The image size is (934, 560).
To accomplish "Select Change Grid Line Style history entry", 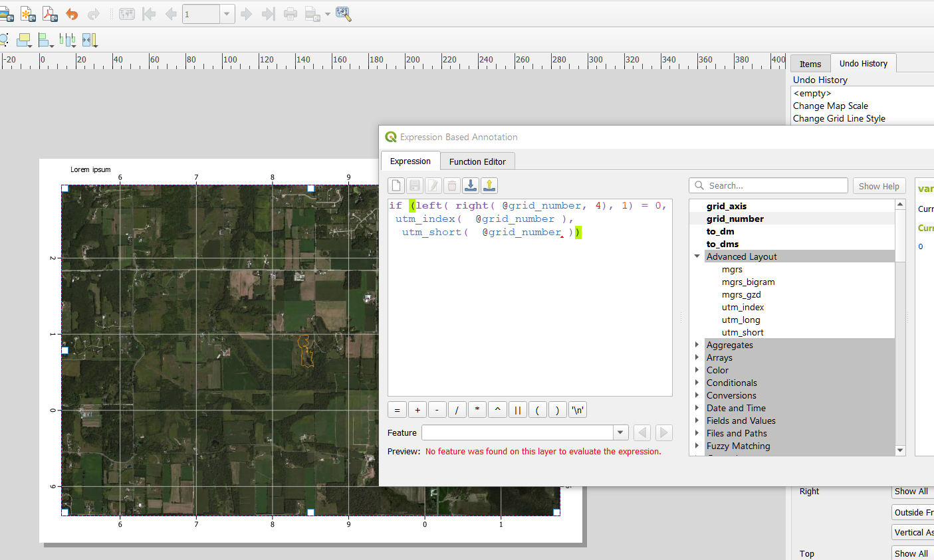I will pos(839,118).
